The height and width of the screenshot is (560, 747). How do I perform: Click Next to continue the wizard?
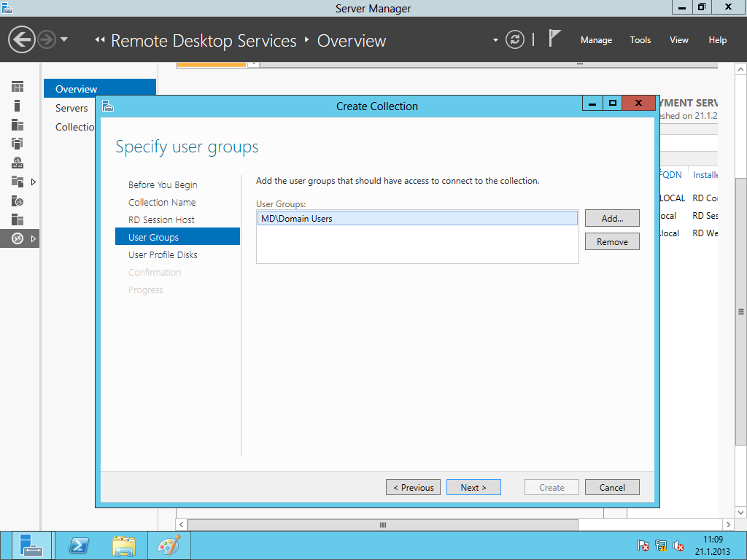click(473, 487)
